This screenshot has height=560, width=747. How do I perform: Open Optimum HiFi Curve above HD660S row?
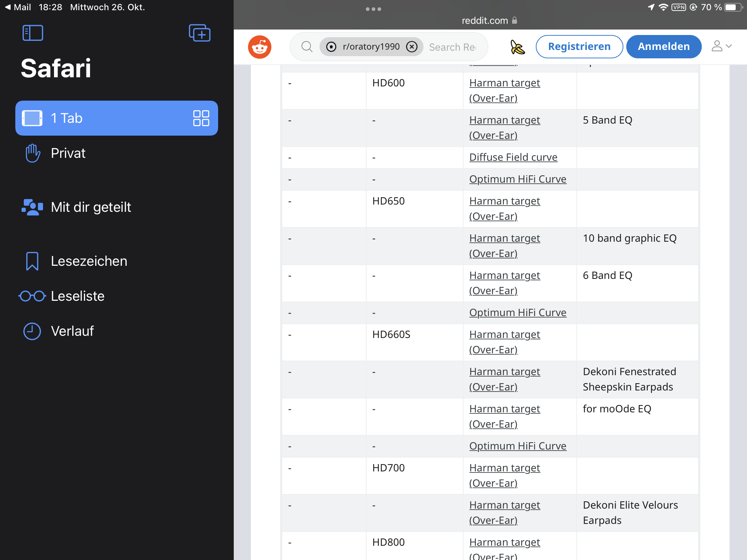pos(518,312)
